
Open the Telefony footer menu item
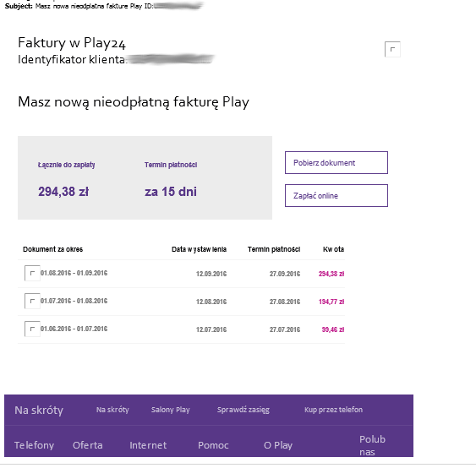click(35, 445)
